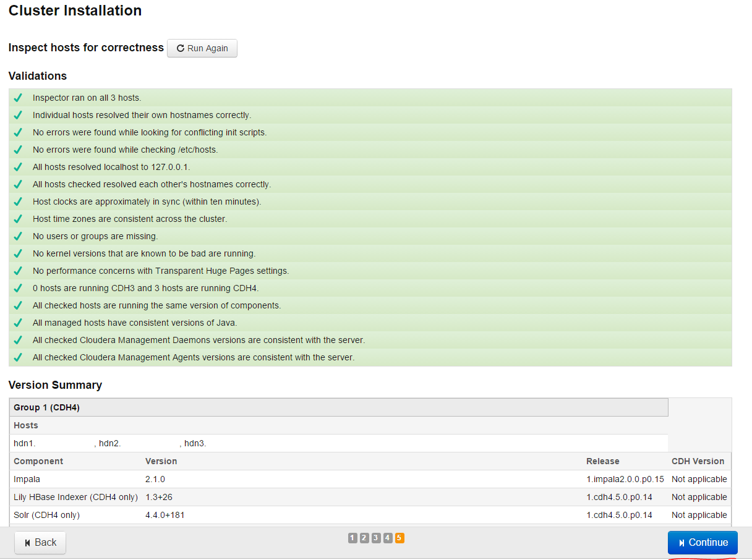Click the Impala component cell

click(x=27, y=479)
